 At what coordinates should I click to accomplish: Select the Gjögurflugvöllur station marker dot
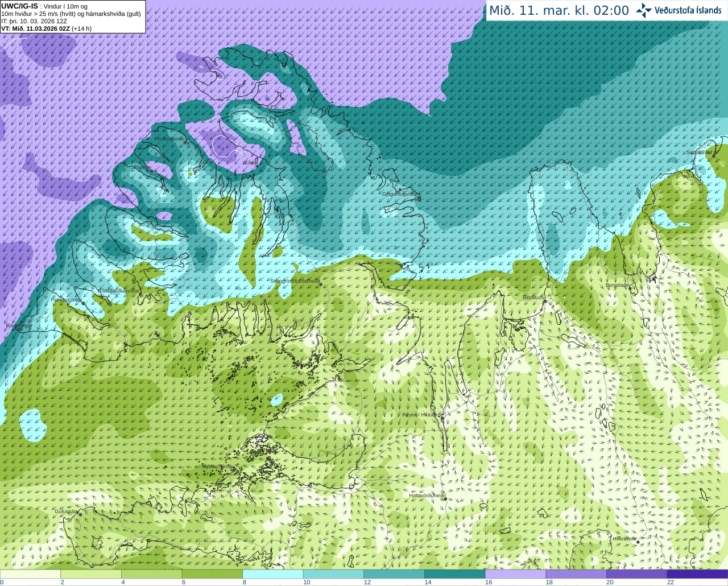(419, 199)
